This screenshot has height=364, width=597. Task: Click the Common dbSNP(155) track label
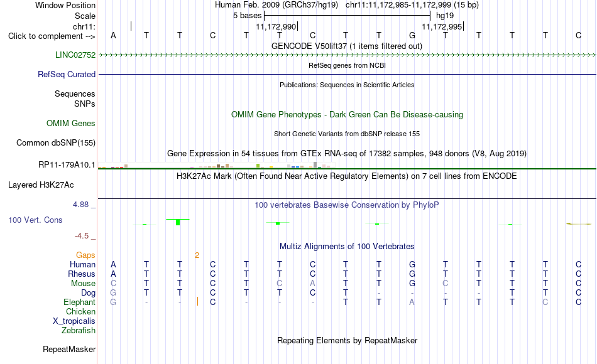click(x=56, y=142)
